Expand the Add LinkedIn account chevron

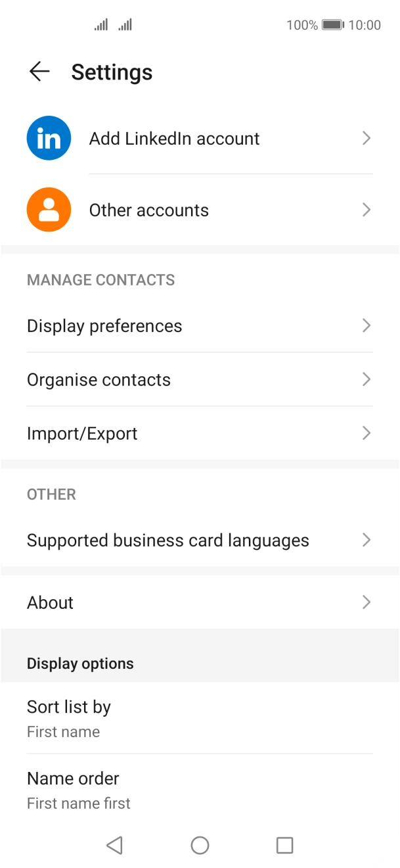point(367,138)
